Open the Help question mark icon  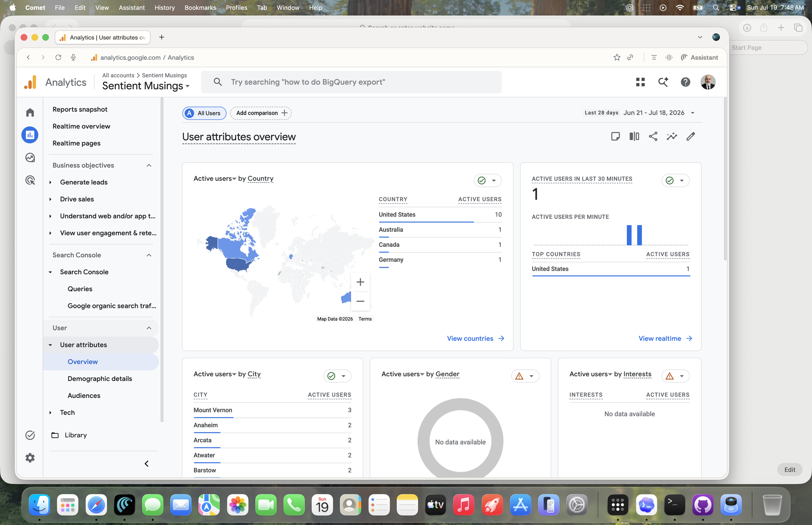click(685, 82)
